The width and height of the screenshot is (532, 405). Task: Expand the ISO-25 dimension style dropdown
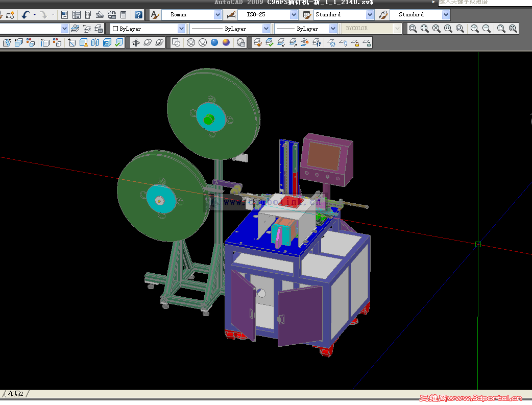(x=294, y=15)
